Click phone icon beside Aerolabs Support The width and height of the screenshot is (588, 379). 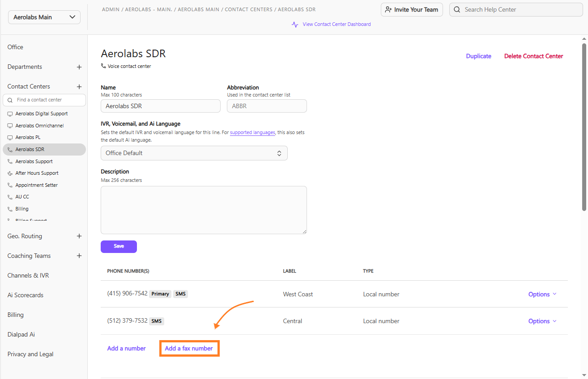(10, 161)
